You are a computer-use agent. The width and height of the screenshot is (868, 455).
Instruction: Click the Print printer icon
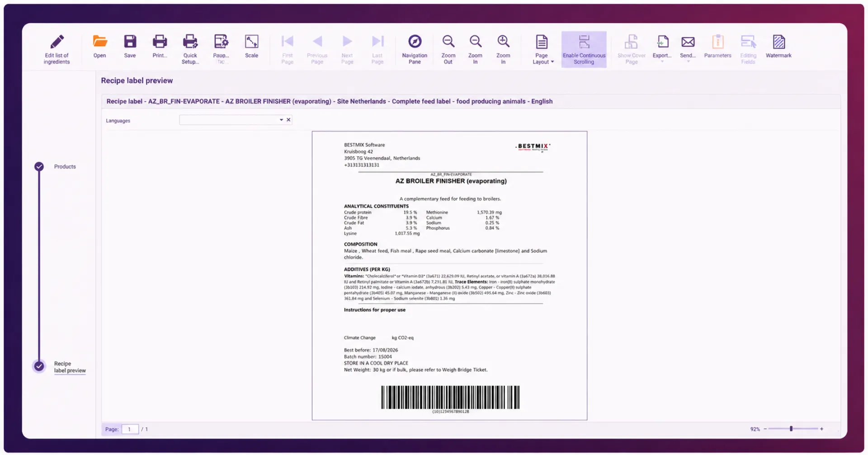click(160, 41)
